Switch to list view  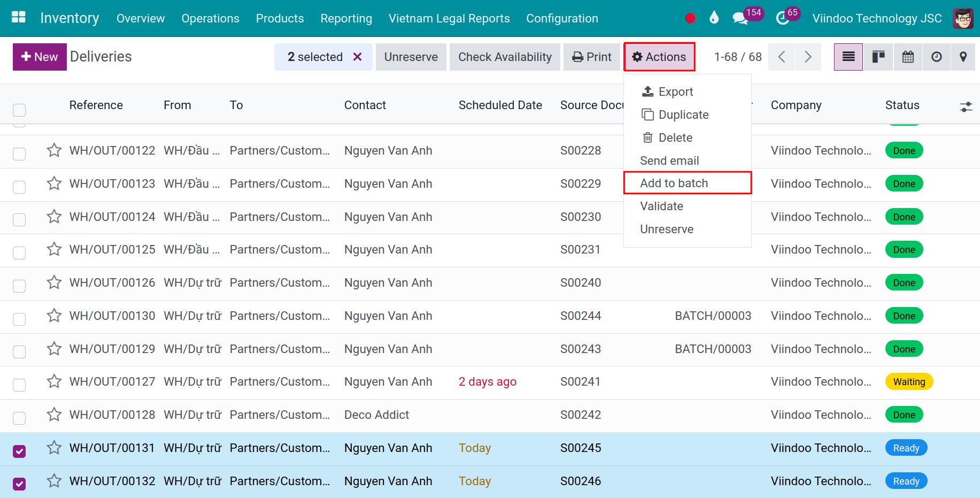[x=848, y=57]
